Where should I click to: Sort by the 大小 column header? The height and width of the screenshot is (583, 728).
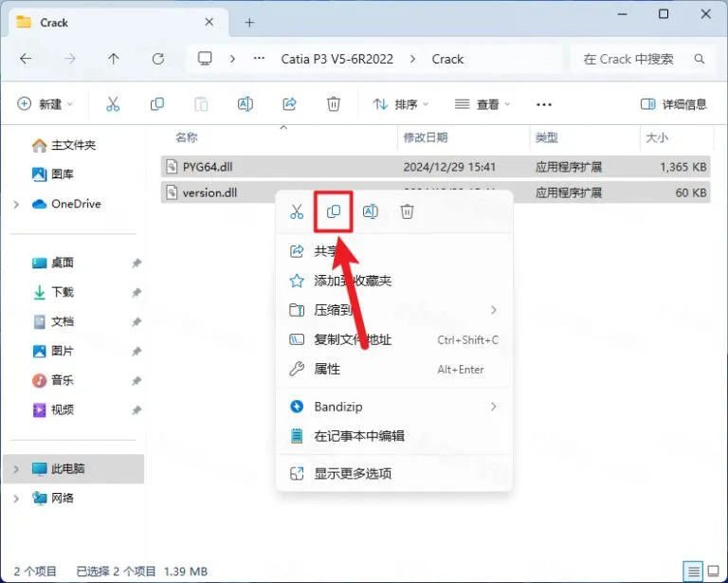pyautogui.click(x=657, y=137)
